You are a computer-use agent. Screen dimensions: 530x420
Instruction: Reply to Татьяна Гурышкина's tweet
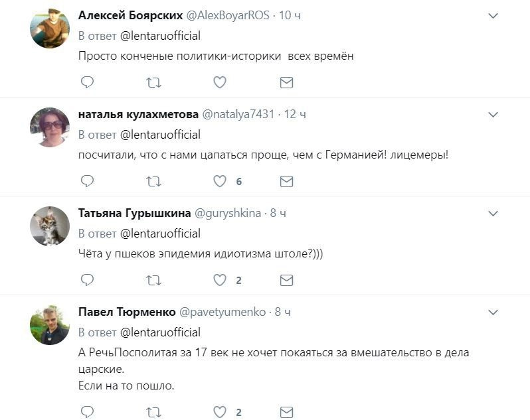click(87, 280)
